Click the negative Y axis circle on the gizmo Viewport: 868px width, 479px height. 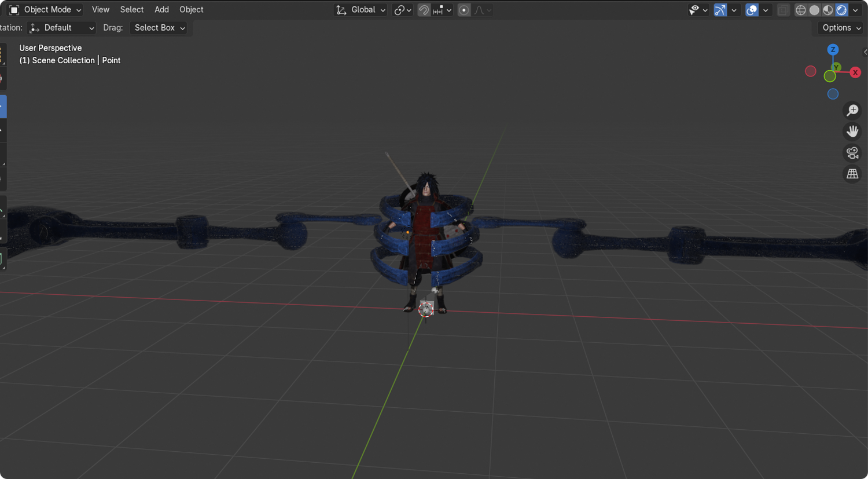click(x=830, y=76)
